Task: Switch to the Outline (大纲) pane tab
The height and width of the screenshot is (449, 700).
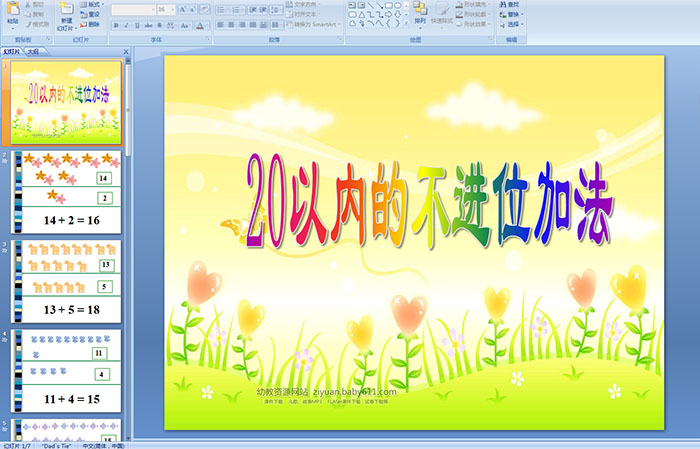Action: pos(33,52)
